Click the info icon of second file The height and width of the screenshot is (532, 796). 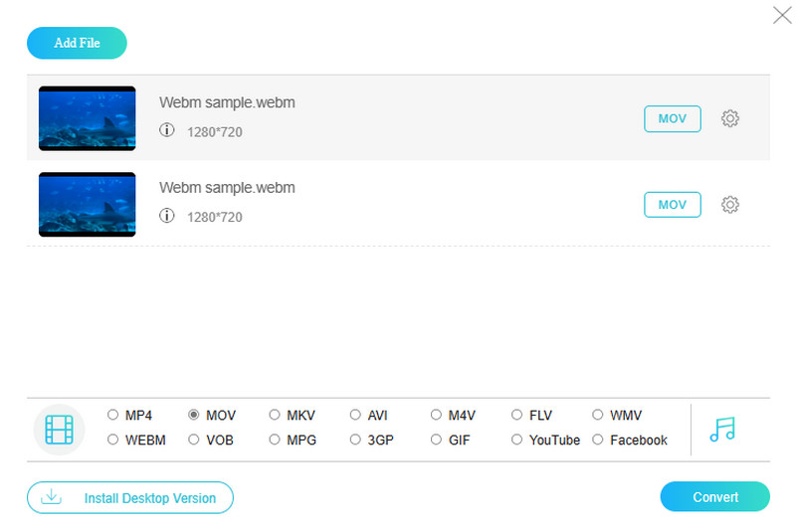point(167,216)
